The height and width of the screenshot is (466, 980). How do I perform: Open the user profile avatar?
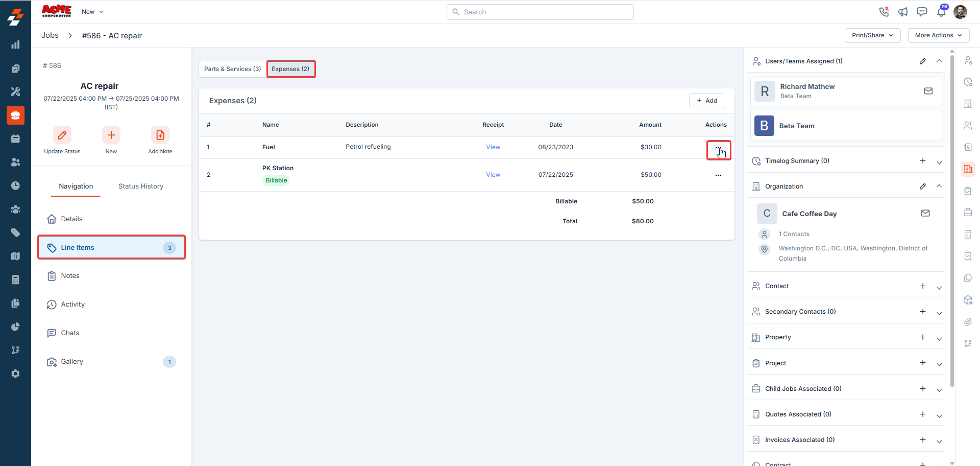(x=960, y=12)
